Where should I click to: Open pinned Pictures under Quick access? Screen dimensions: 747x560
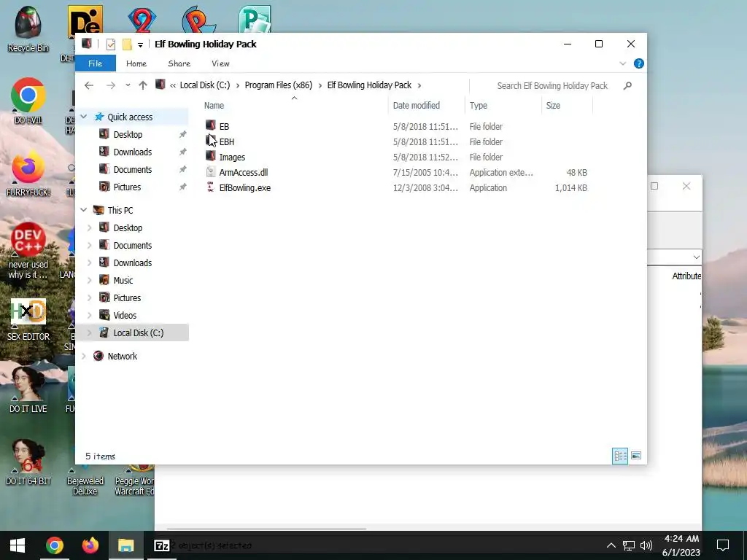[x=127, y=187]
